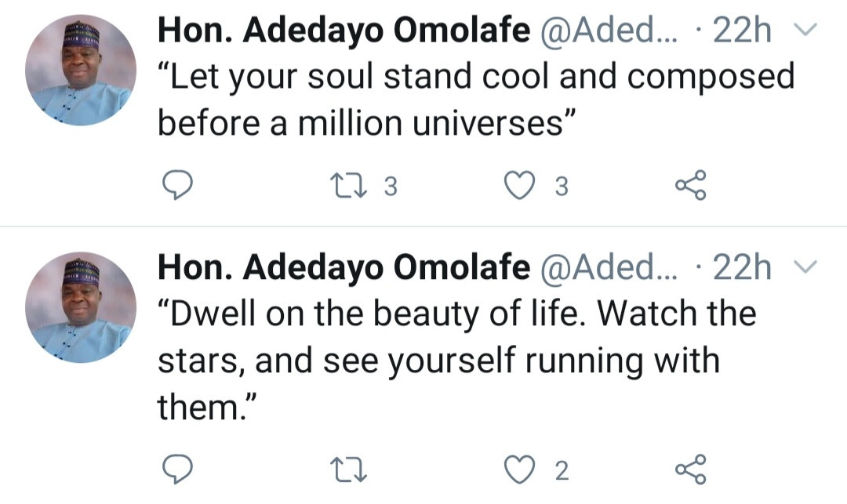This screenshot has width=847, height=504.
Task: Like the "million universes" tweet
Action: click(x=518, y=185)
